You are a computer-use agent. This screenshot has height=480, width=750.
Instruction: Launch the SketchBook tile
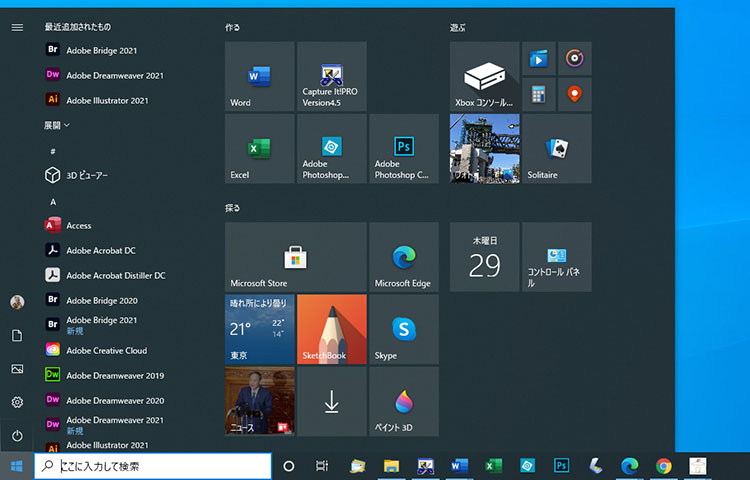(x=331, y=329)
